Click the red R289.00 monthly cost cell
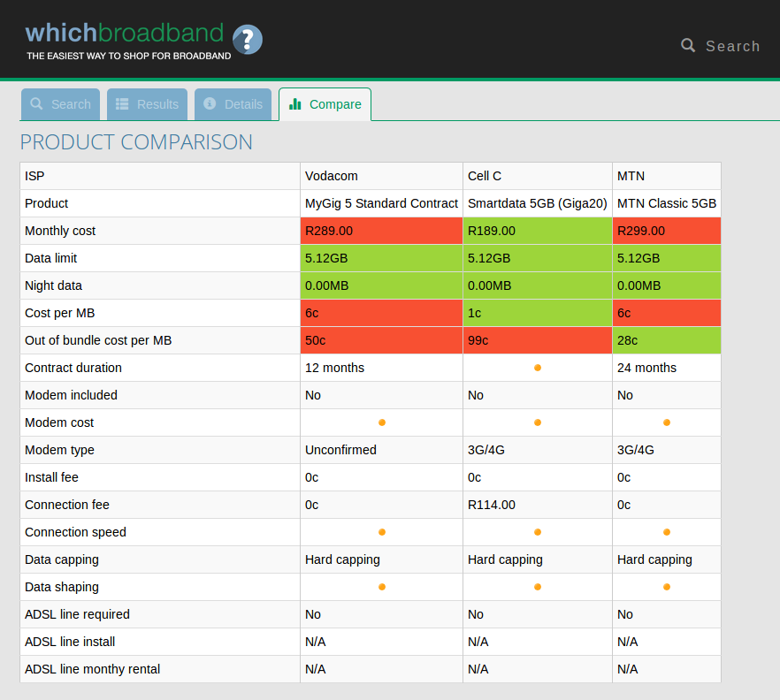Image resolution: width=780 pixels, height=700 pixels. [381, 231]
